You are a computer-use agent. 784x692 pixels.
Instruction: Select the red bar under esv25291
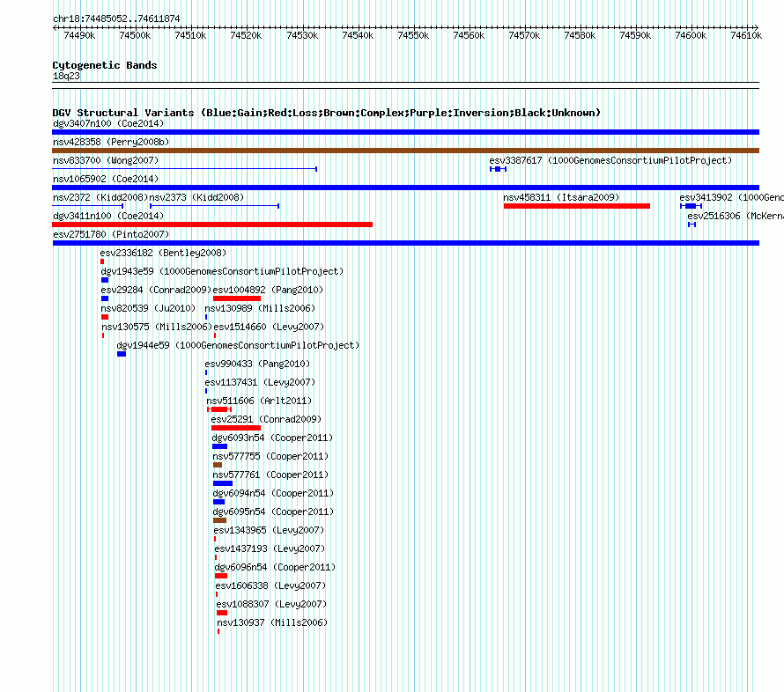236,428
